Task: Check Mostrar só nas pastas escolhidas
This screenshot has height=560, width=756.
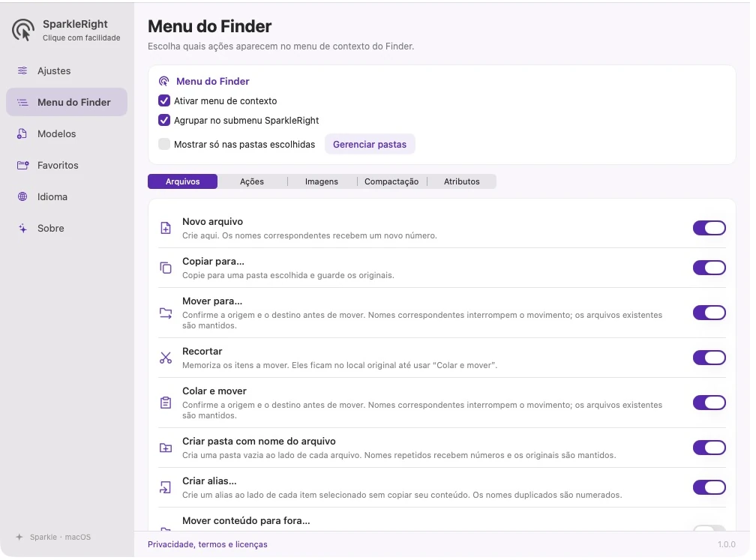Action: [x=164, y=144]
